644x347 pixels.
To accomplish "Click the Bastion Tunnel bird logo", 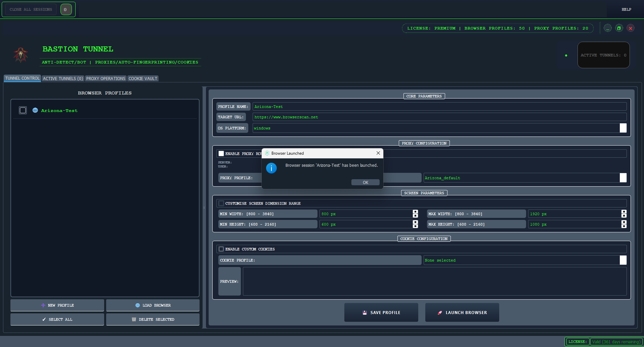I will (x=21, y=55).
